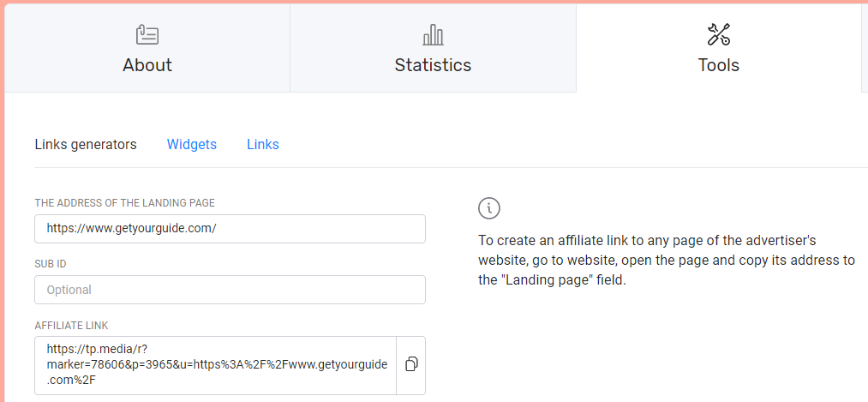This screenshot has width=868, height=402.
Task: Click the affiliate link instructions paragraph
Action: pyautogui.click(x=667, y=261)
